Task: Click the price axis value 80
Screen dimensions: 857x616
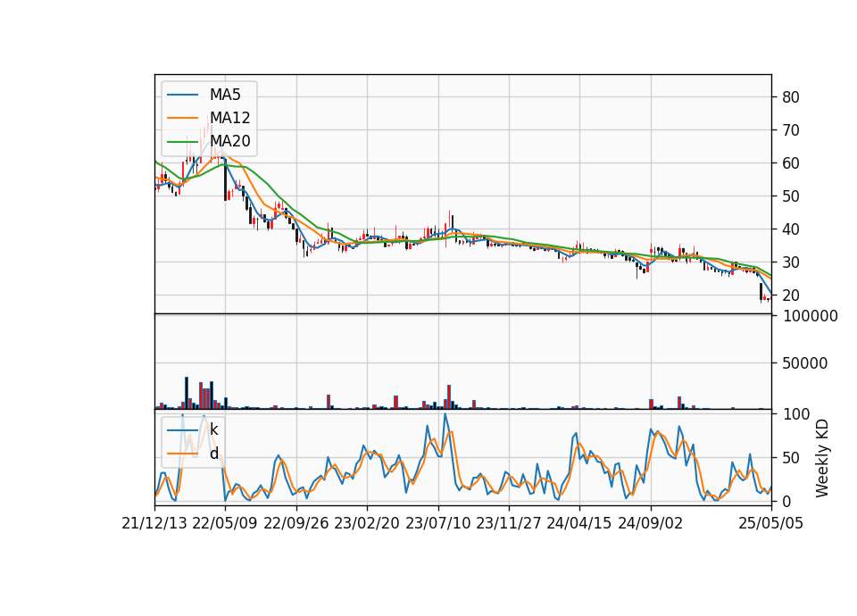Action: (791, 97)
